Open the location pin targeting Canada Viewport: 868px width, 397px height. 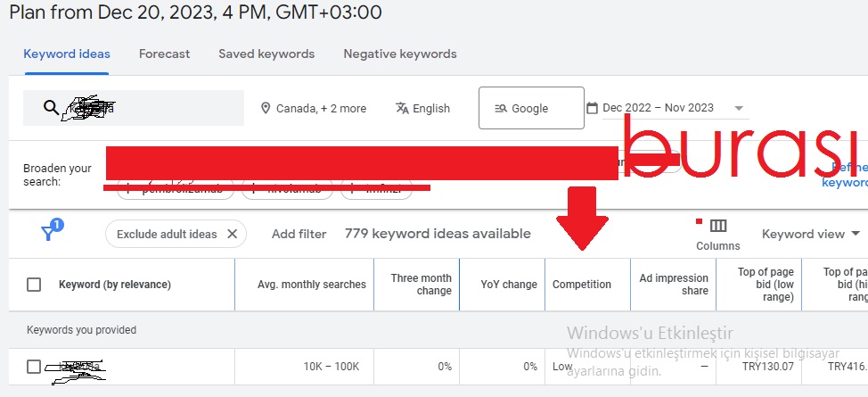pos(266,108)
